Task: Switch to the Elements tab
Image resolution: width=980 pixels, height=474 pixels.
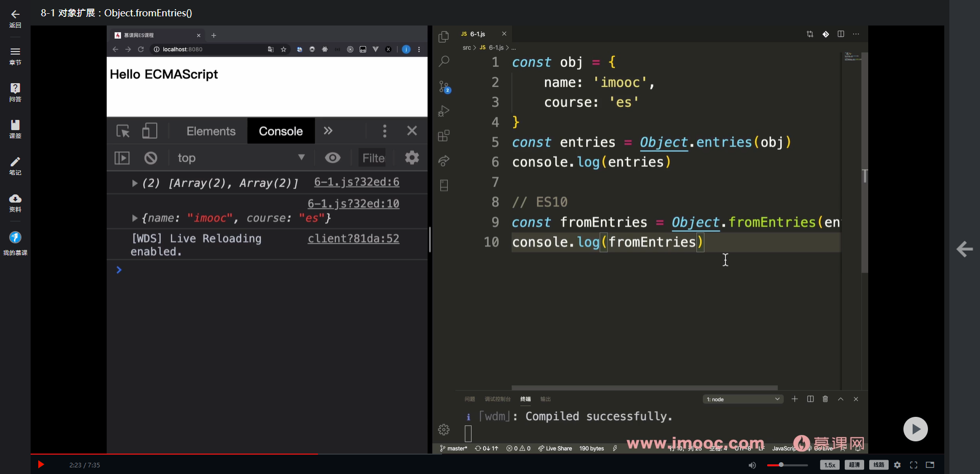Action: [211, 131]
